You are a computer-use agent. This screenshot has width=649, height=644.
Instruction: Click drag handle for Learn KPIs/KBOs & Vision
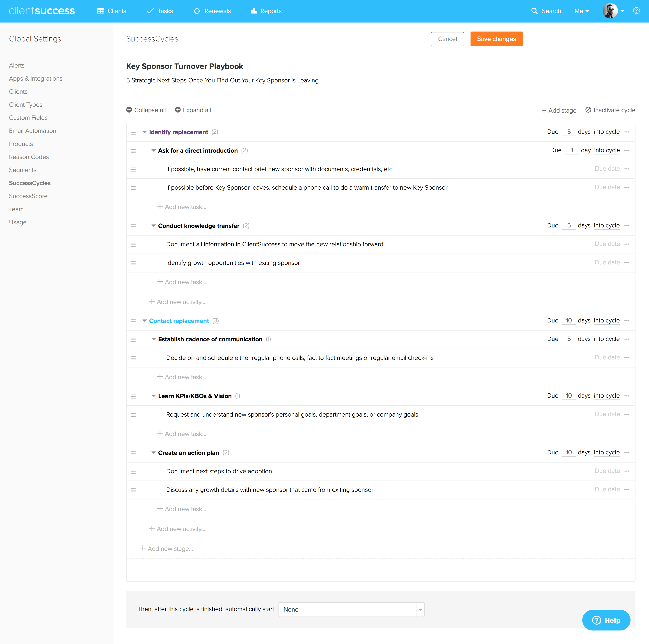(133, 396)
